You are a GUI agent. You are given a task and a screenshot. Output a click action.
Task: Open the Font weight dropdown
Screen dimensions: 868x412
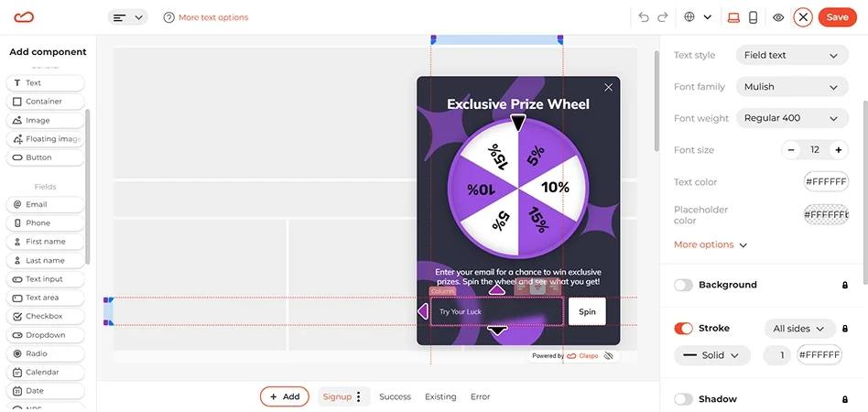tap(791, 118)
